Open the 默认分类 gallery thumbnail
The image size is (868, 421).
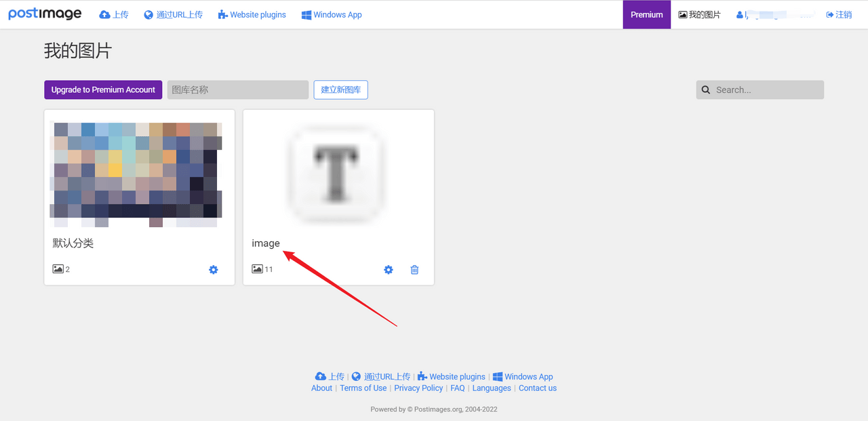tap(136, 174)
